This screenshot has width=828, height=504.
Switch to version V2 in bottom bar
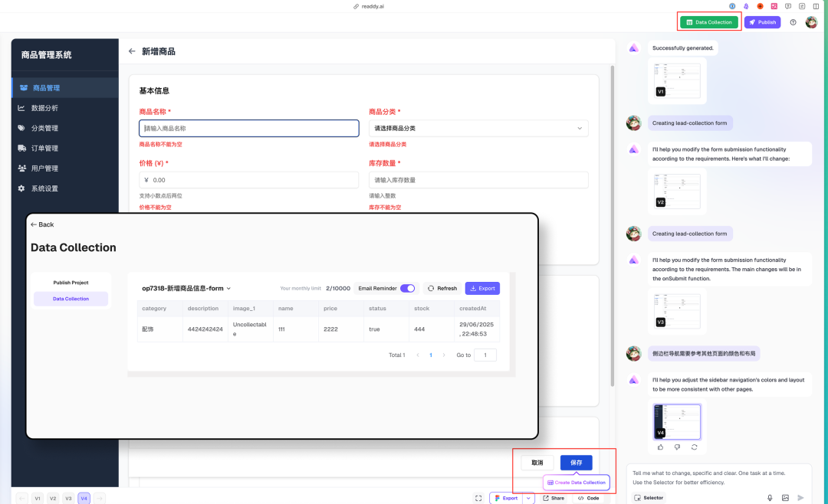(x=53, y=498)
